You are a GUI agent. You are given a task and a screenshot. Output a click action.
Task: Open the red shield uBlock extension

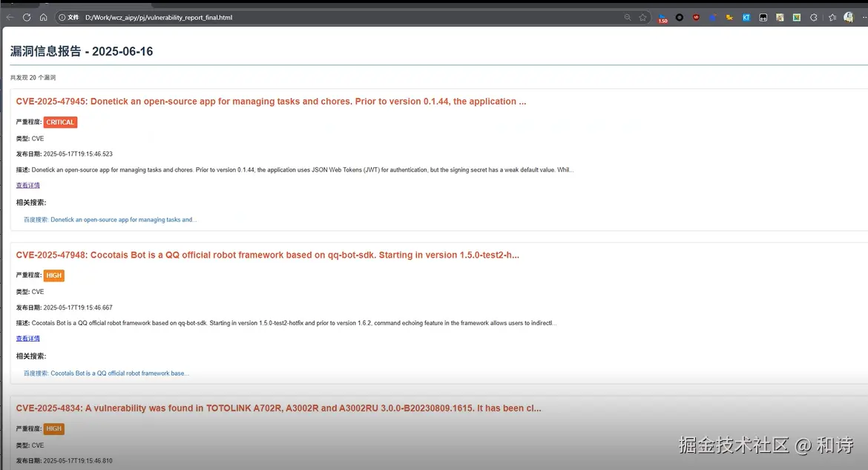click(x=696, y=18)
